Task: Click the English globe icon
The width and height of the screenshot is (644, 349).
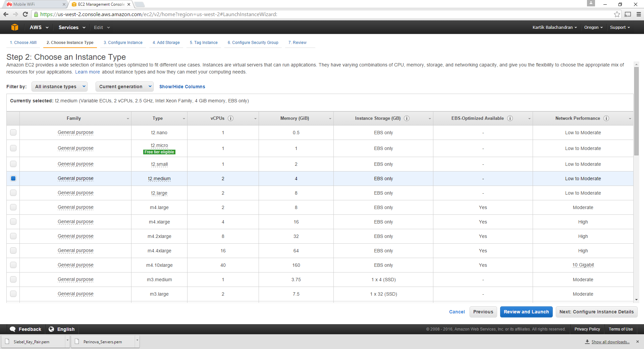Action: 51,329
